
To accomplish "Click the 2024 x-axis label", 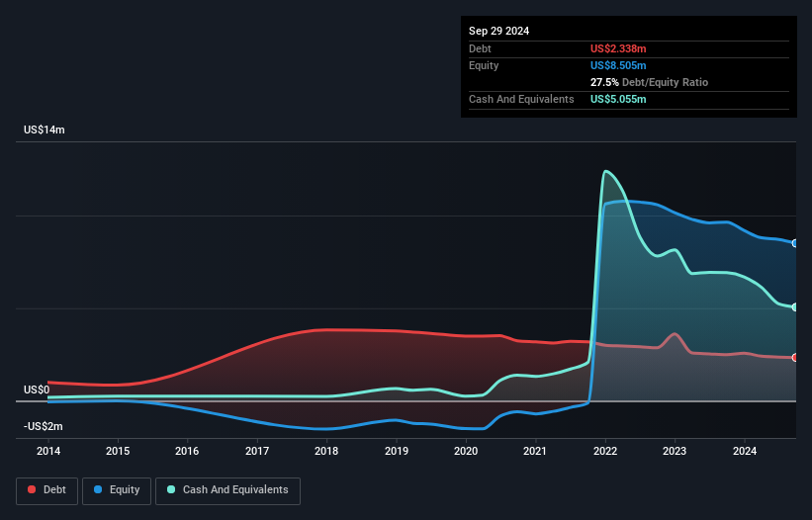I will pyautogui.click(x=745, y=451).
